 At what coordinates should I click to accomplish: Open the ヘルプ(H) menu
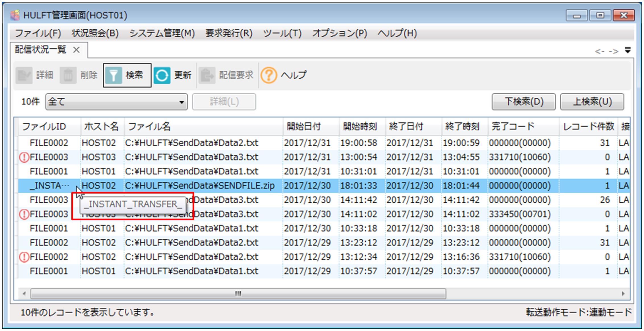pos(397,33)
